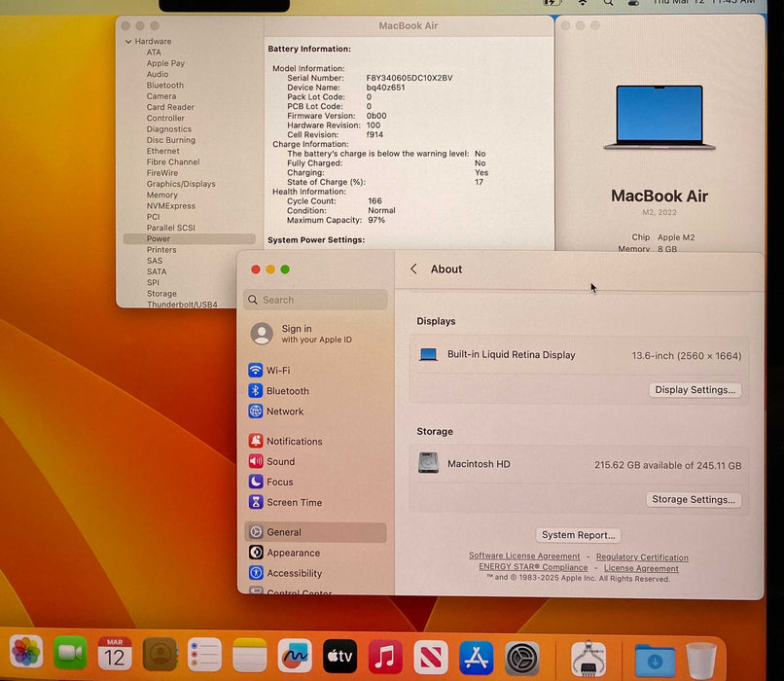
Task: Select Audio in hardware list
Action: (x=157, y=74)
